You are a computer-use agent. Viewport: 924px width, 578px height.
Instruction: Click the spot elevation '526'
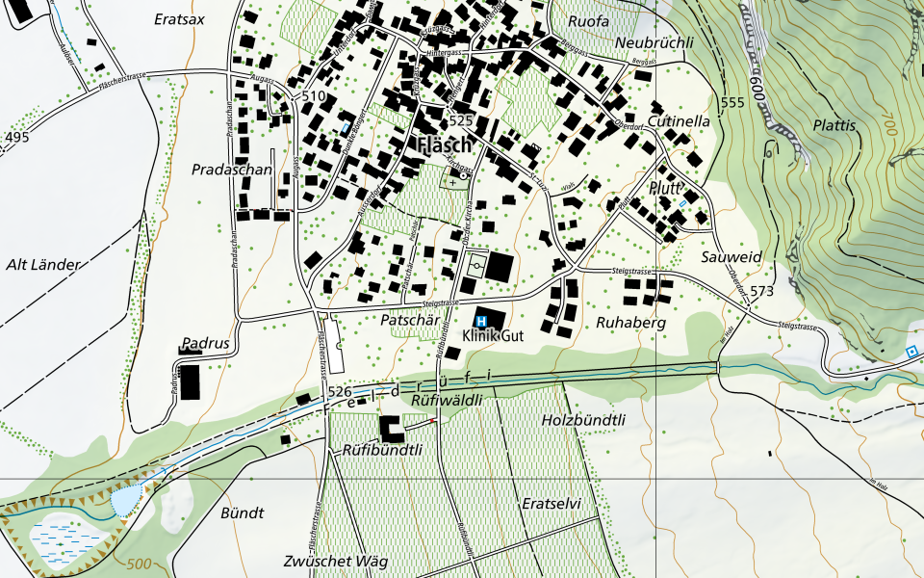click(340, 392)
